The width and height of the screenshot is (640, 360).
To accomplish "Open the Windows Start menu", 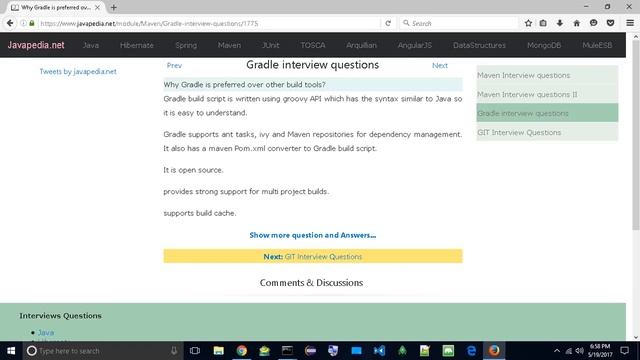I will (11, 351).
